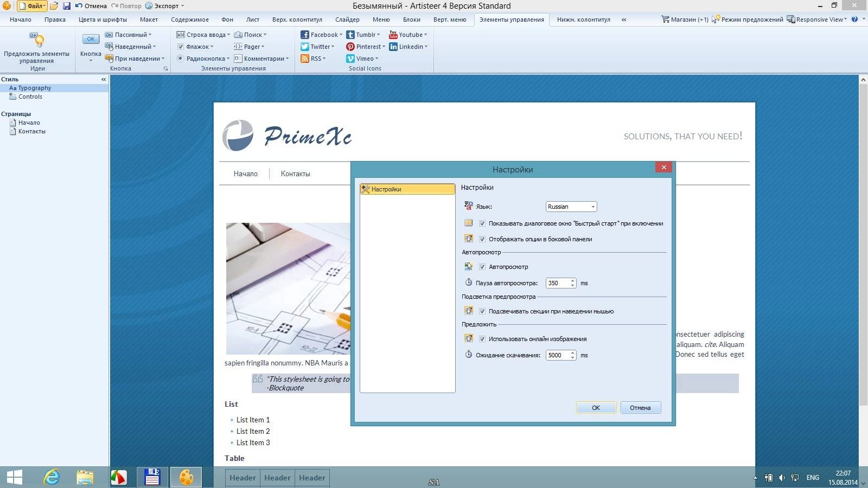Open the Pager dropdown
This screenshot has height=488, width=868.
point(249,47)
